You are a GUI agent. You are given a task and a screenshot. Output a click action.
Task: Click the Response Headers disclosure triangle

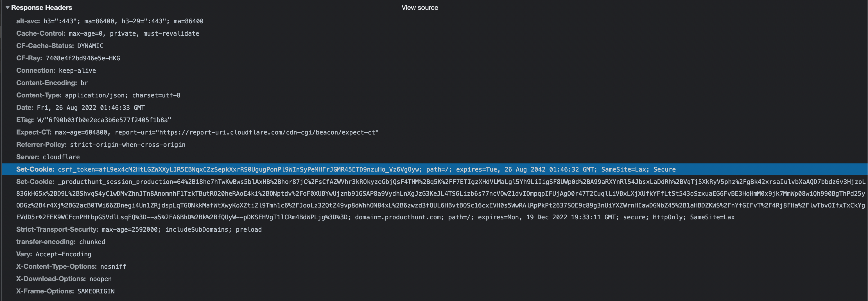click(x=7, y=7)
